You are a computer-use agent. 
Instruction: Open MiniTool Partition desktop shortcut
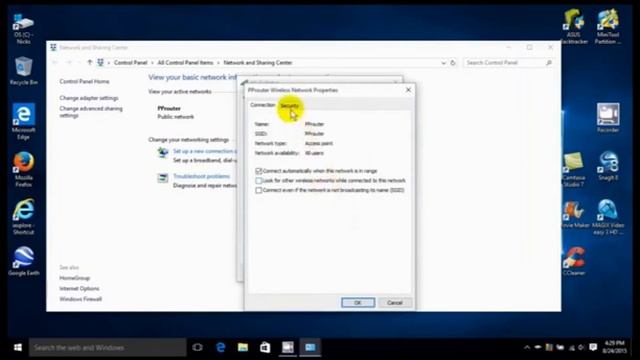click(608, 27)
